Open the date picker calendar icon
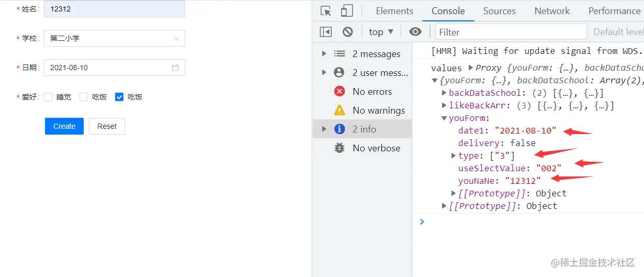Screen dimensions: 644x277 coord(175,68)
